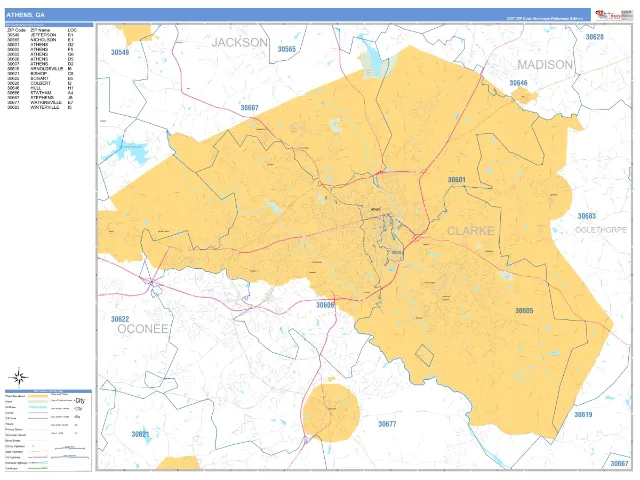The height and width of the screenshot is (480, 640).
Task: Click the circular Watkinsville place area
Action: pyautogui.click(x=331, y=412)
